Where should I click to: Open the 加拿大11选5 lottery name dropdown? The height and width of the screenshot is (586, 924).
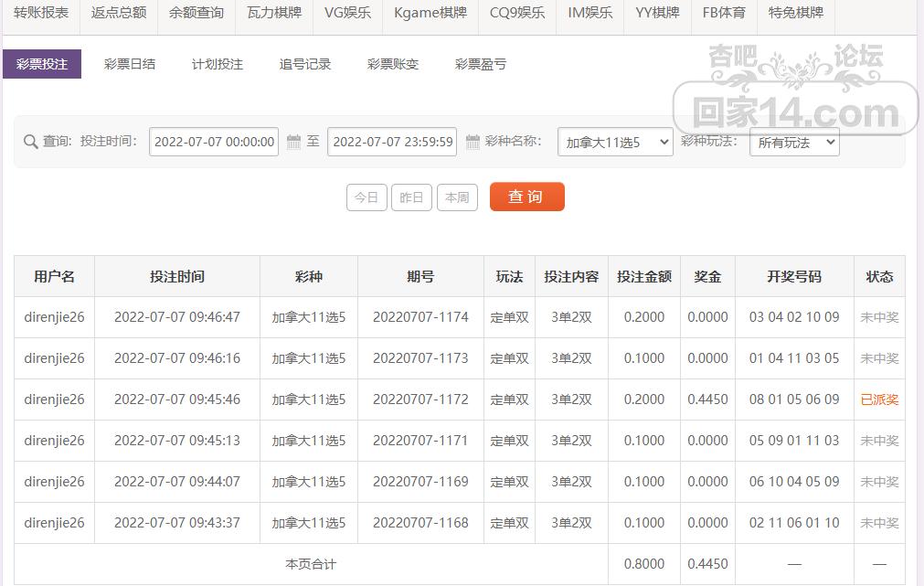614,142
